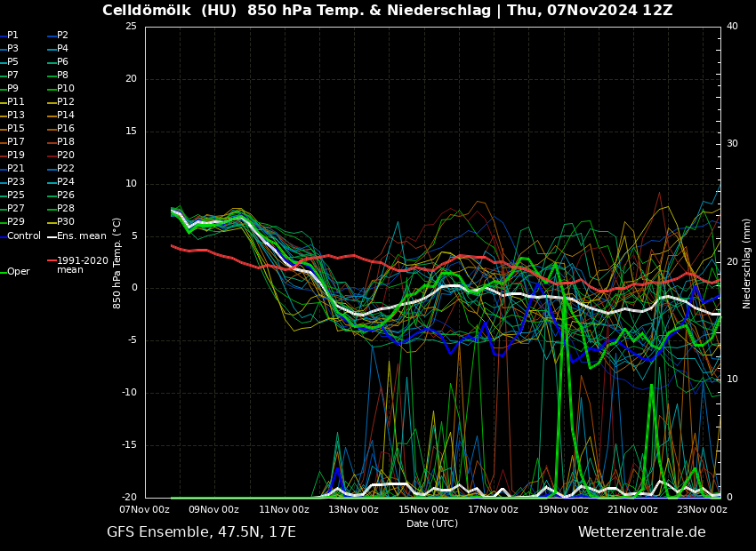Select the P10 legend label
Image resolution: width=756 pixels, height=551 pixels.
(x=66, y=89)
